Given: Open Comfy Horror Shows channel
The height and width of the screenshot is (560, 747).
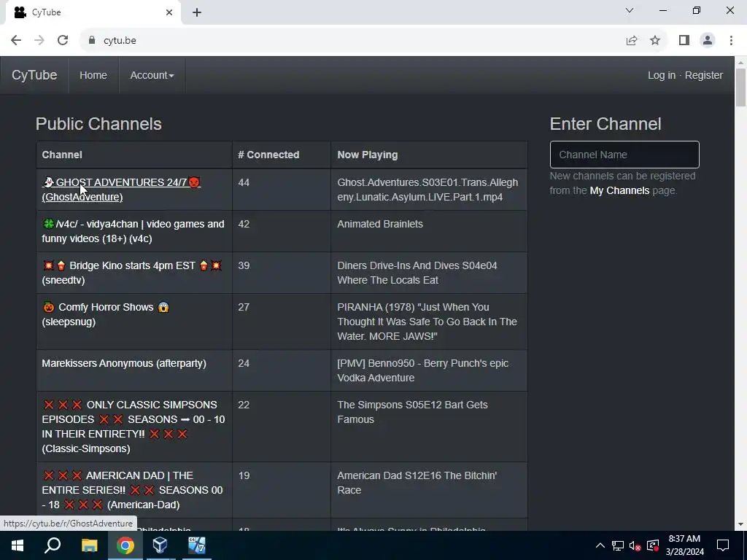Looking at the screenshot, I should point(105,314).
